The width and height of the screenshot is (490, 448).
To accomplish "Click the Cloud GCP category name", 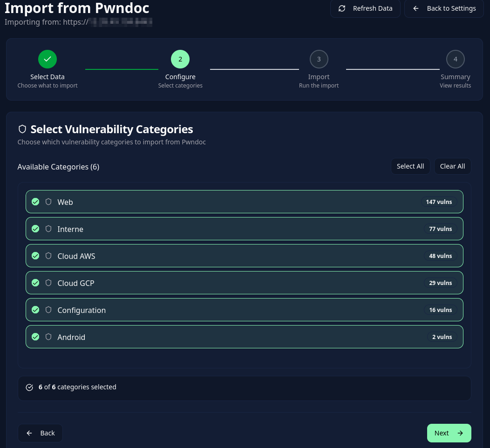I will (75, 283).
